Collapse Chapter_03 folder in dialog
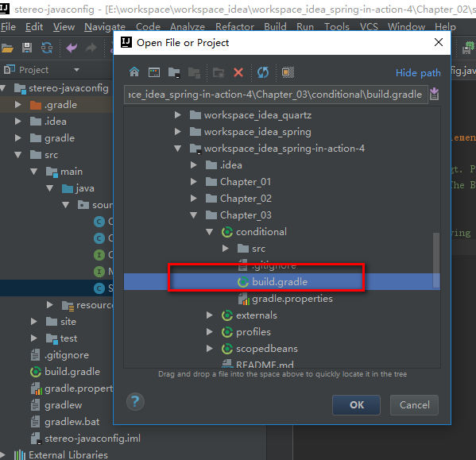The image size is (476, 460). pos(193,215)
